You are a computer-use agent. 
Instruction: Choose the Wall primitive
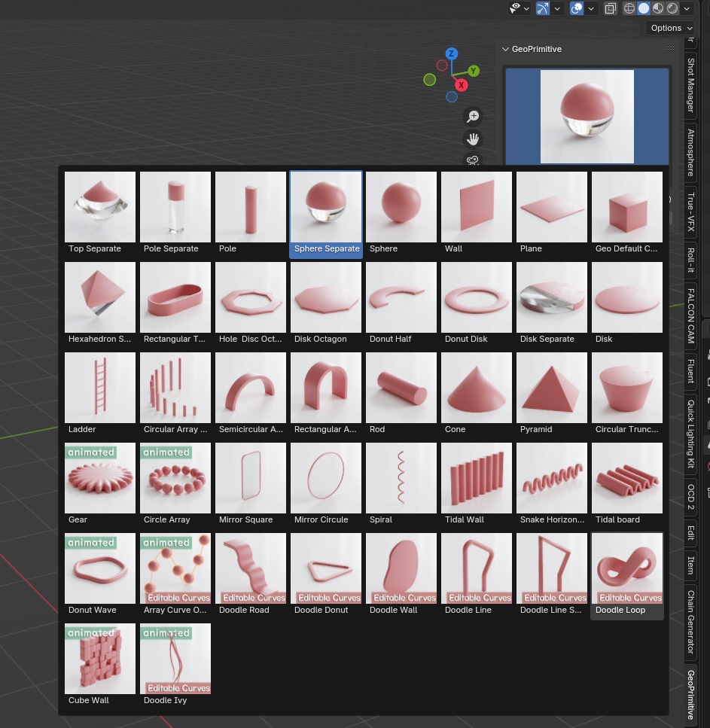coord(477,213)
